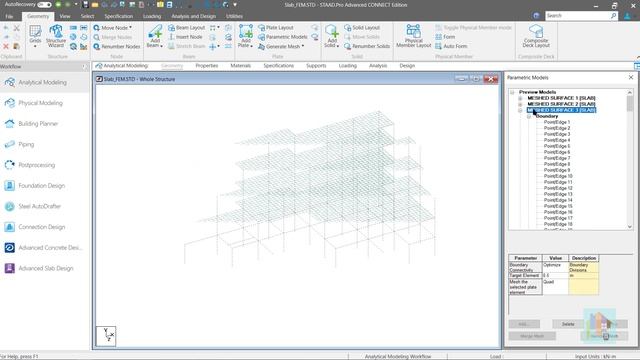Image resolution: width=640 pixels, height=360 pixels.
Task: Click the Paste icon in Clipboard group
Action: point(16,47)
